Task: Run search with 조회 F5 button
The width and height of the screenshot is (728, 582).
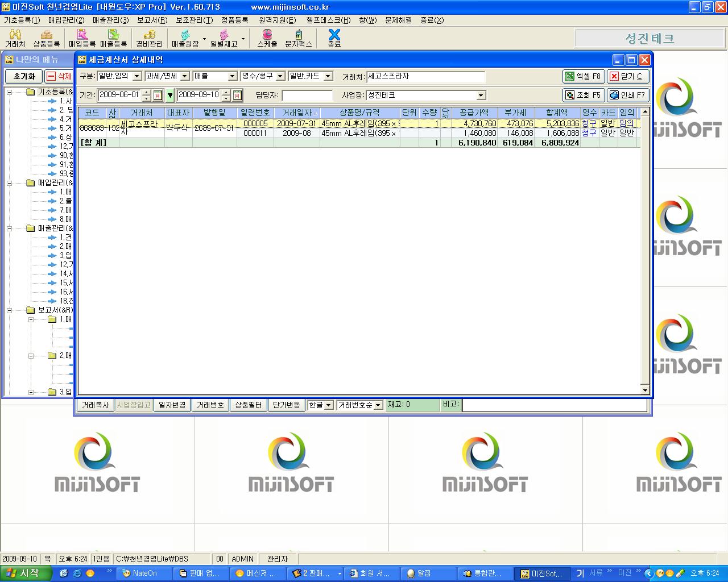Action: point(584,95)
